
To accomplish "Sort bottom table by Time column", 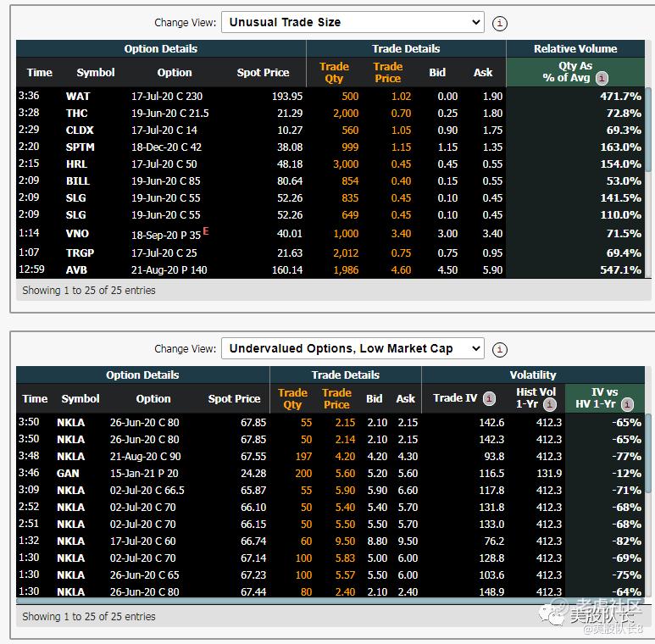I will click(x=35, y=399).
